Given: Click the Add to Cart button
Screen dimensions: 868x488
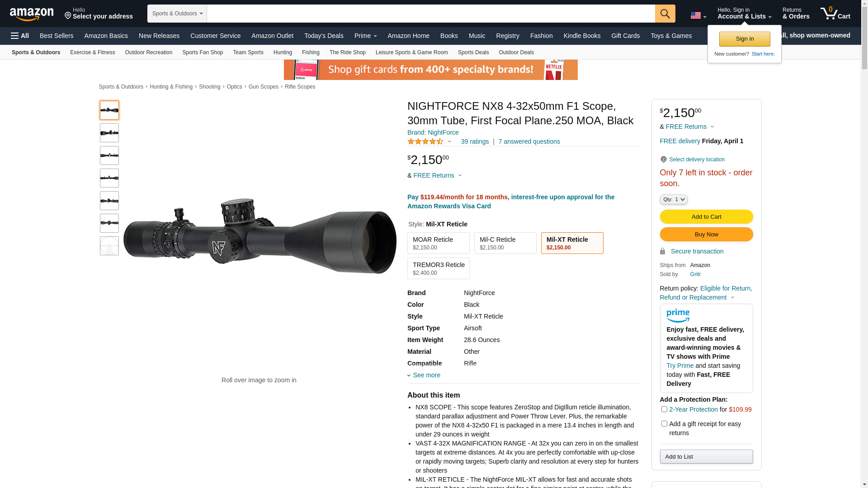Looking at the screenshot, I should (706, 217).
